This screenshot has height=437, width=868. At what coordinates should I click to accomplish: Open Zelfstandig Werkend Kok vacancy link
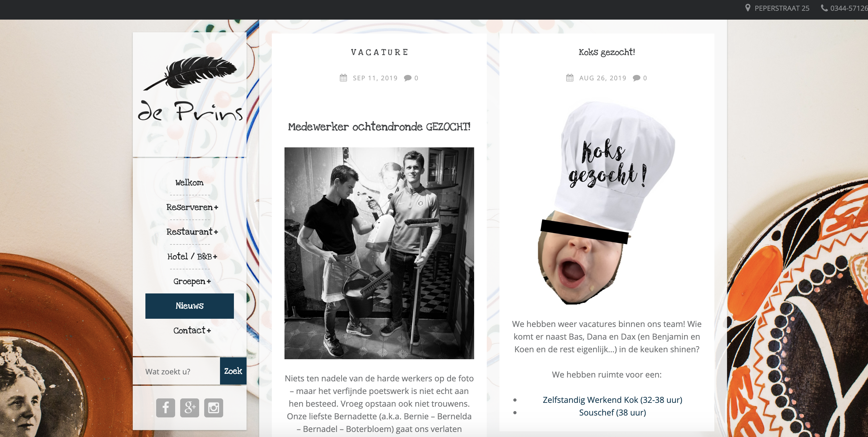click(612, 400)
